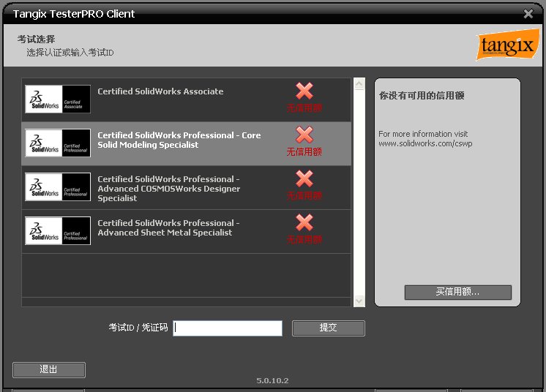Select Advanced Sheet Metal Specialist exam title
This screenshot has height=392, width=546.
point(168,228)
